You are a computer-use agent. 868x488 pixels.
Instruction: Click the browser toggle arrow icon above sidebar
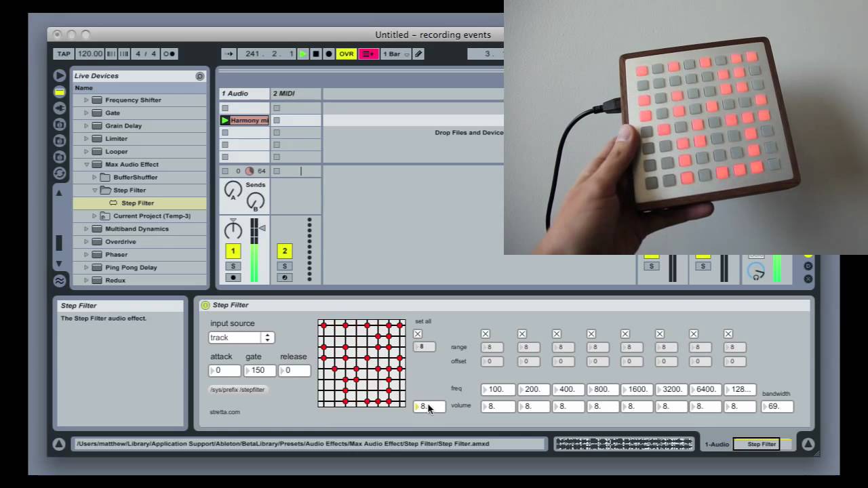(x=60, y=75)
